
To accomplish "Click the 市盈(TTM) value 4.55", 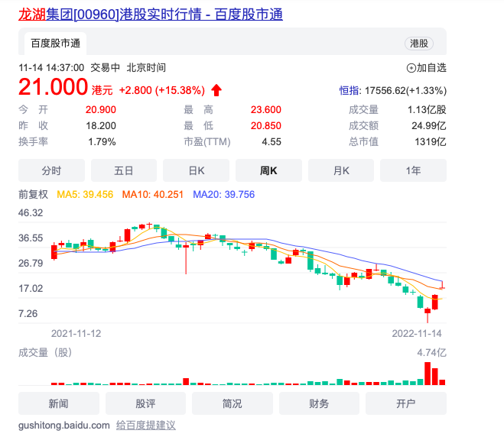I will click(x=272, y=141).
